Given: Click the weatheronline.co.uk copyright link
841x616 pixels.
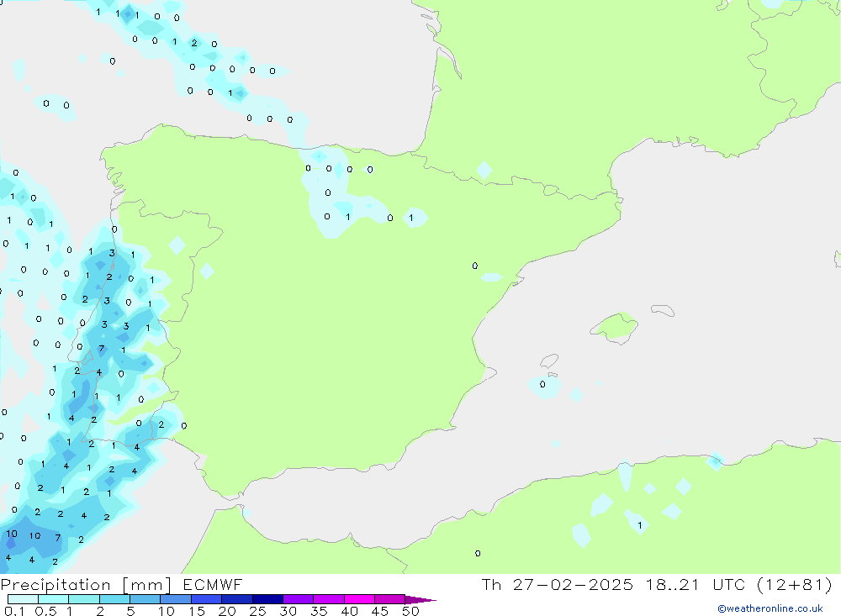Looking at the screenshot, I should pos(770,608).
